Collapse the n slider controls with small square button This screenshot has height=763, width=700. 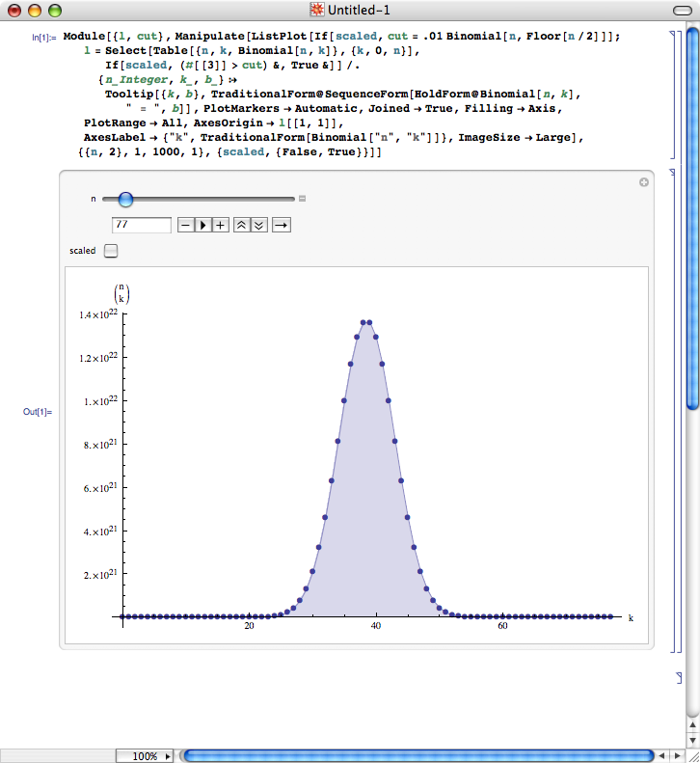[302, 200]
